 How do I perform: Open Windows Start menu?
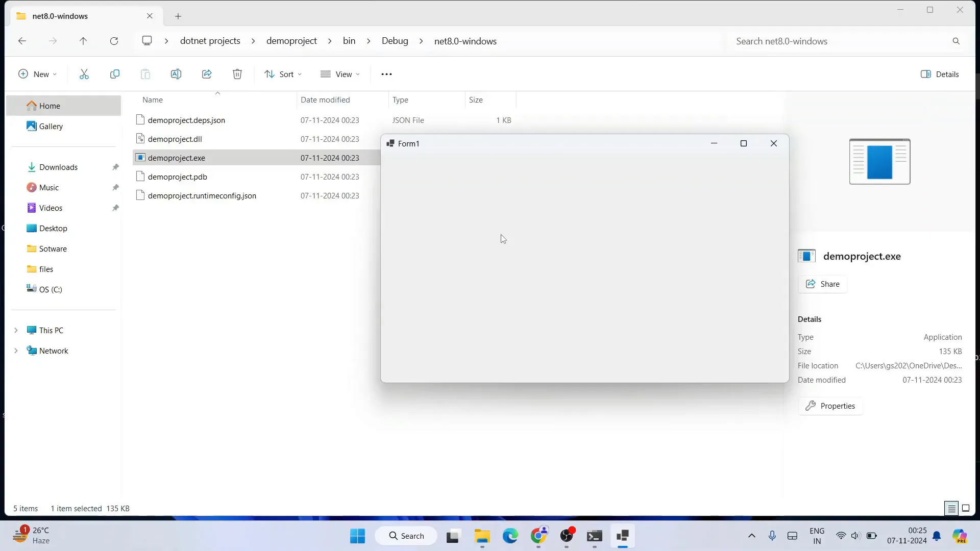[x=357, y=536]
